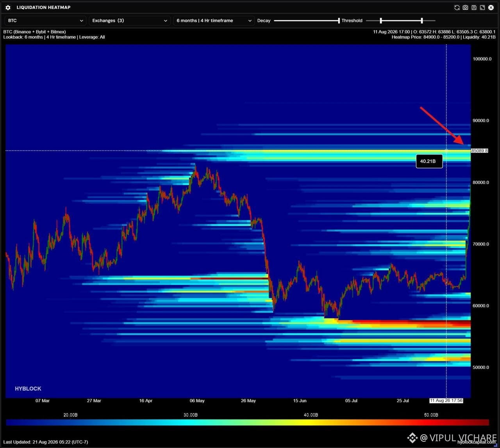The image size is (500, 448).
Task: Click the 27 Mar date label
Action: pos(94,401)
